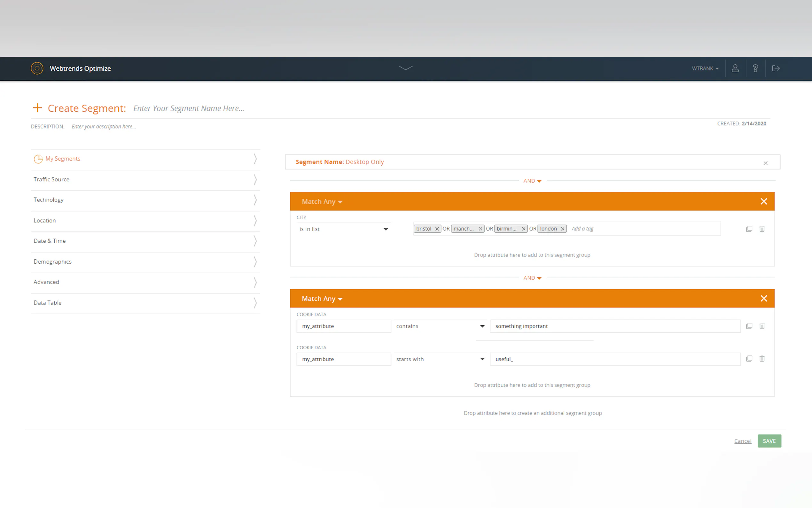This screenshot has height=508, width=812.
Task: Expand the Technology category
Action: pos(145,200)
